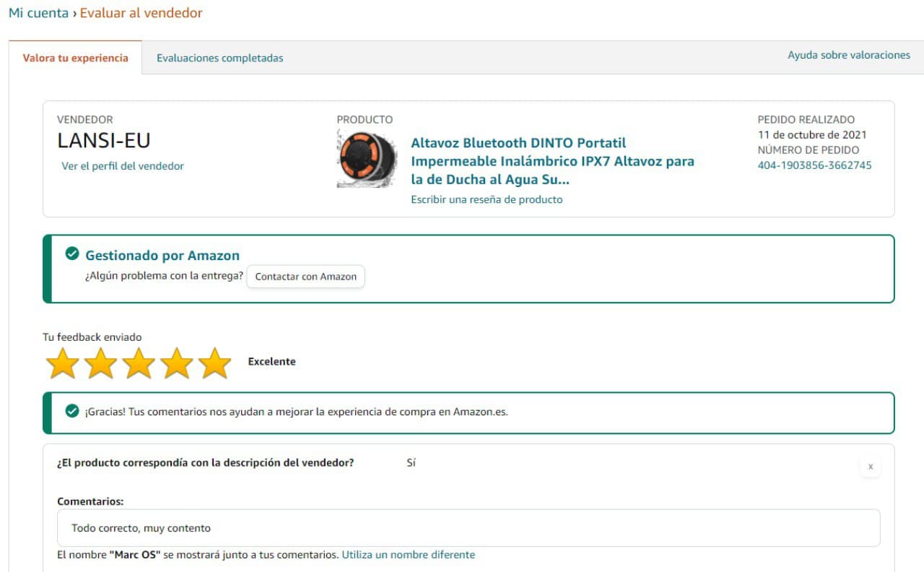924x572 pixels.
Task: Select the Valora tu experiencia tab
Action: 76,58
